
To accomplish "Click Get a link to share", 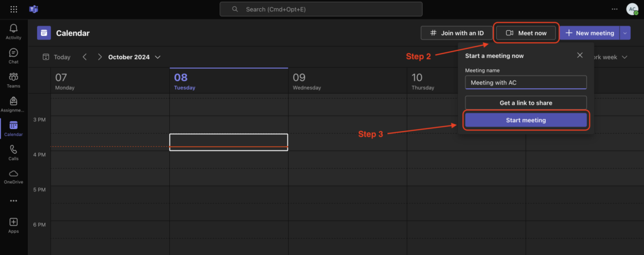I will [526, 103].
